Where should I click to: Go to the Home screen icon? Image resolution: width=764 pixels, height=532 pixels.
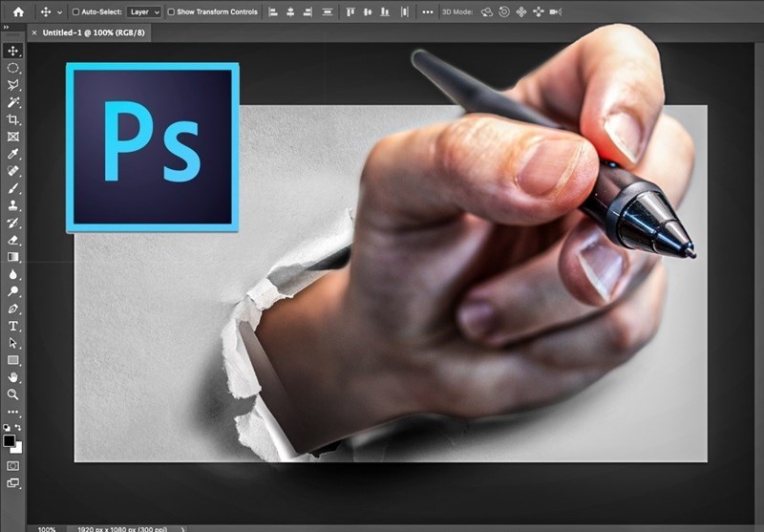coord(18,11)
